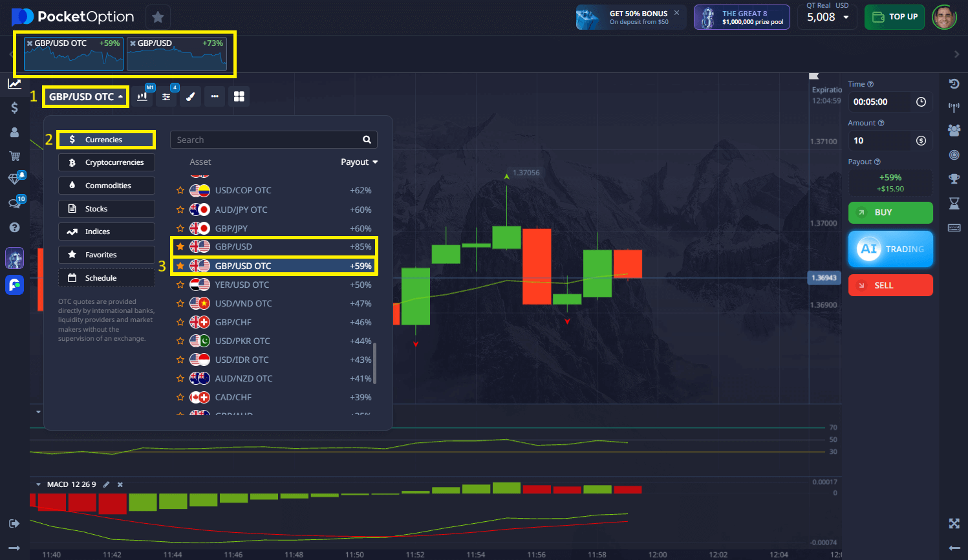Open the indicators settings icon
The width and height of the screenshot is (968, 560).
[x=166, y=96]
